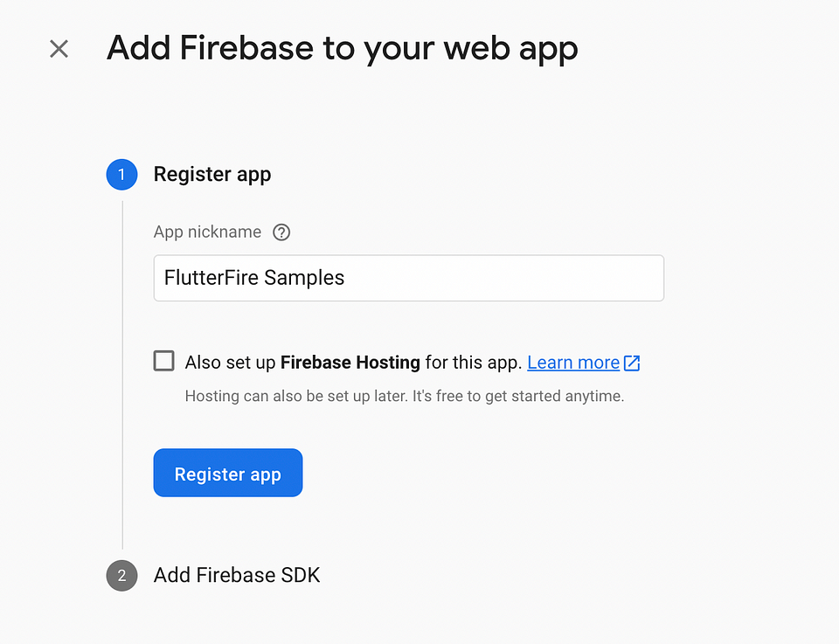
Task: Focus the App nickname input field
Action: pyautogui.click(x=409, y=278)
